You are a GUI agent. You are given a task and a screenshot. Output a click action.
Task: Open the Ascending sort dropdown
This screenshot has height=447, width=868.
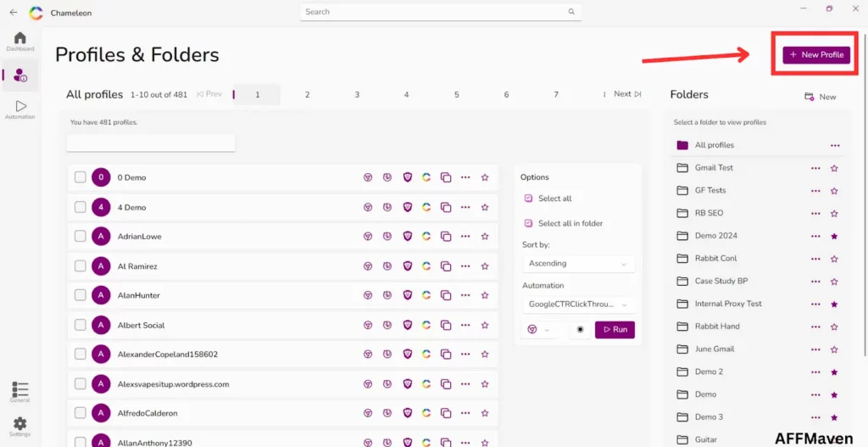[578, 264]
